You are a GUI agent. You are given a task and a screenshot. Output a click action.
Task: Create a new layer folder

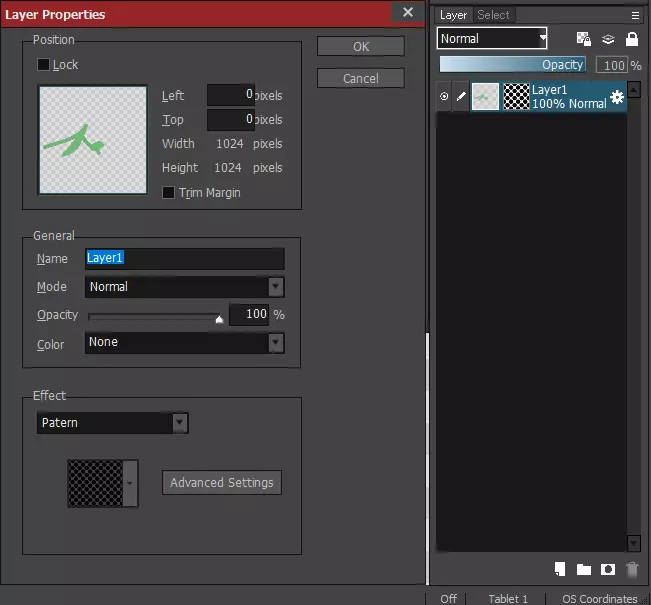point(584,569)
